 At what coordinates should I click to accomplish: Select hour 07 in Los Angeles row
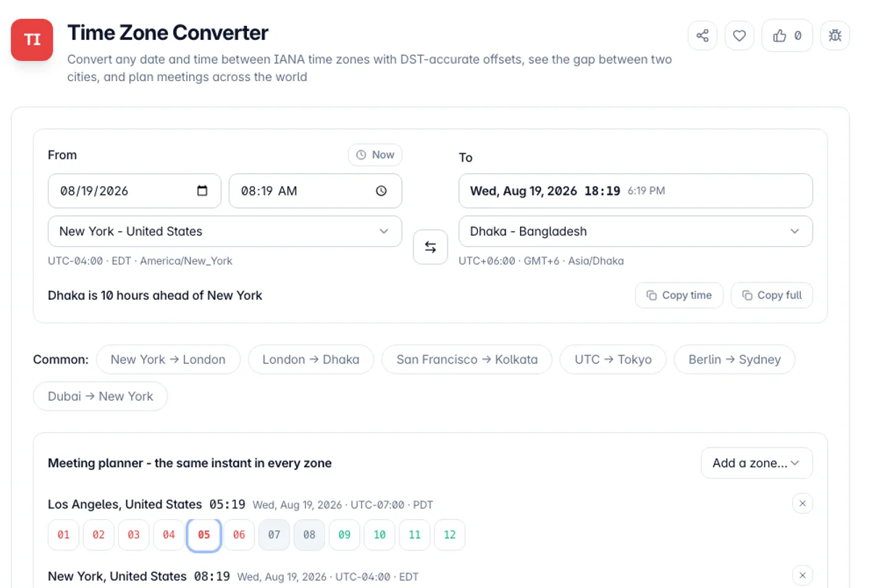point(274,535)
